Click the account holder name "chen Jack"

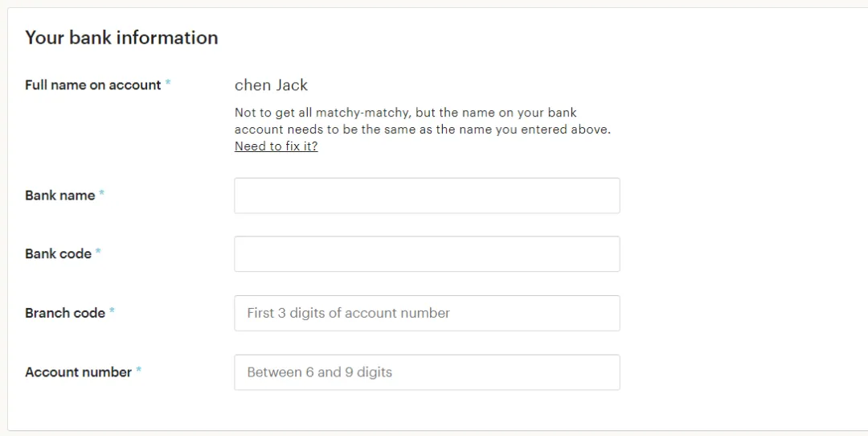click(x=271, y=85)
